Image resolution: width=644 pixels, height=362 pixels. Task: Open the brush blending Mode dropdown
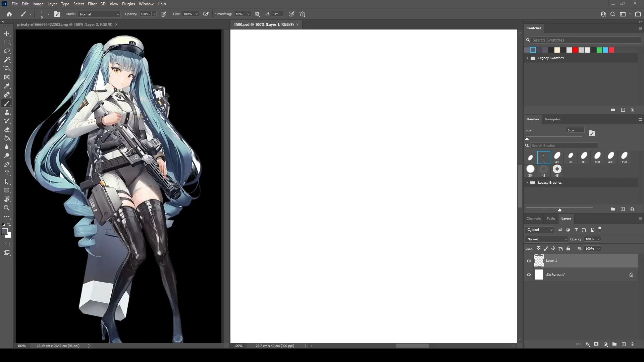tap(99, 14)
